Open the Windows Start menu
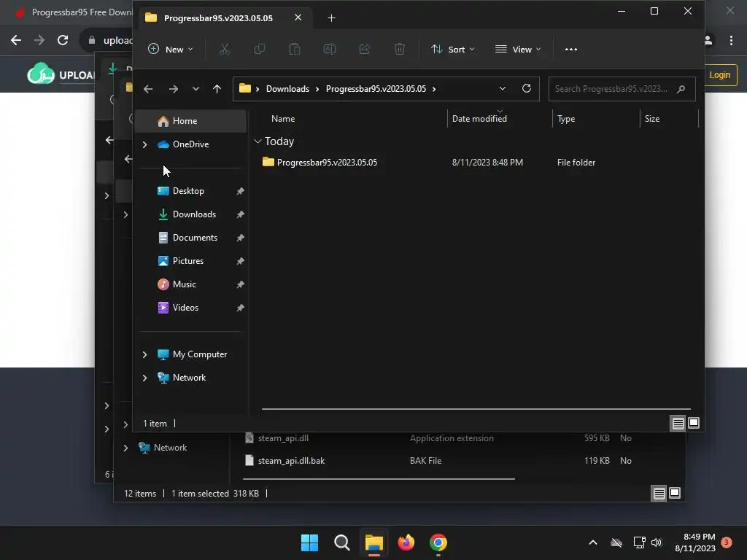The image size is (747, 560). tap(309, 542)
